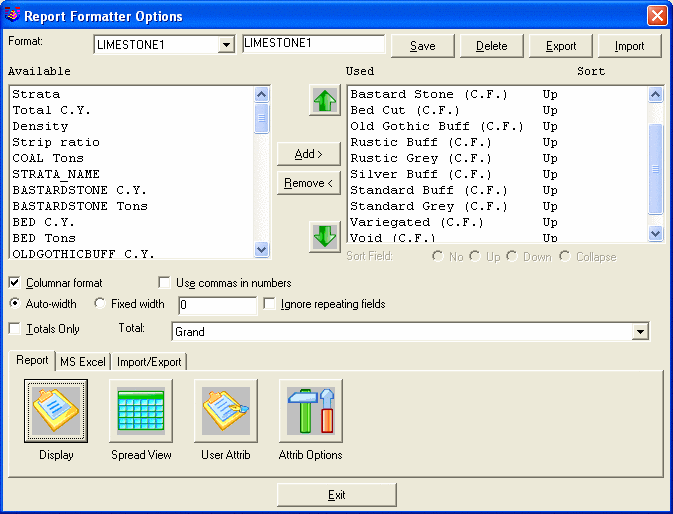Open the User Attrib clipboard icon

226,411
